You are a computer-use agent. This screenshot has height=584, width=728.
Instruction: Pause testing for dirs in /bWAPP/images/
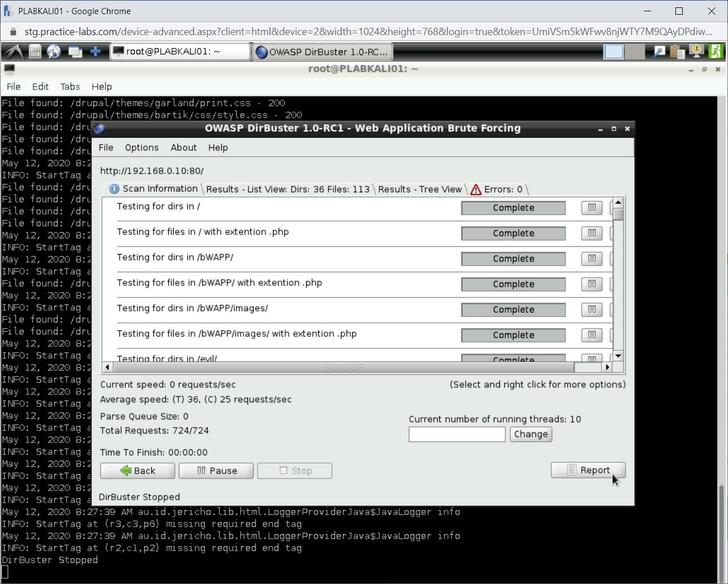[x=591, y=310]
